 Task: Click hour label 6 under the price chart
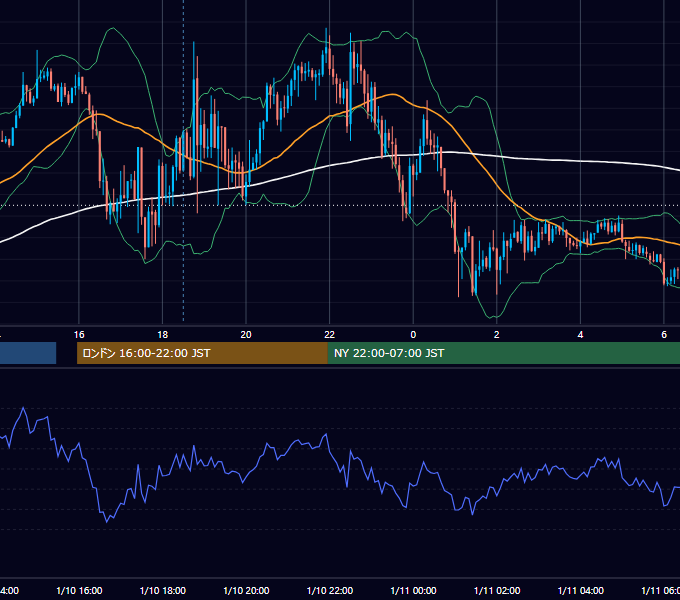pos(664,334)
